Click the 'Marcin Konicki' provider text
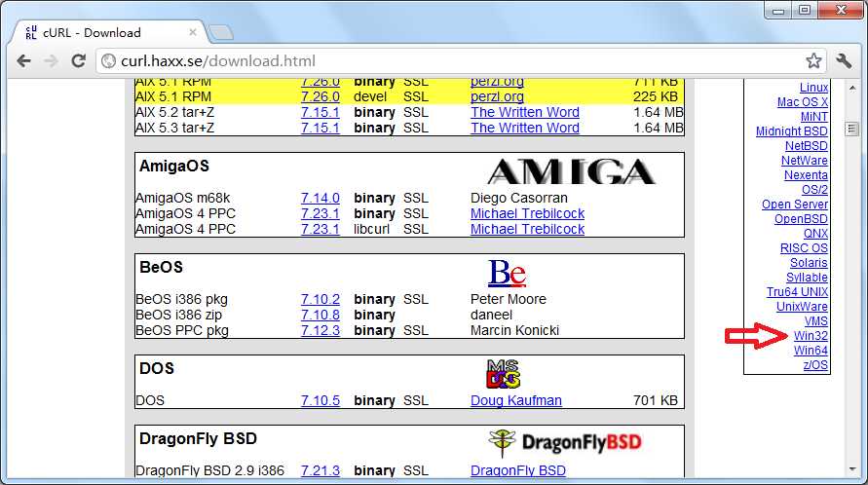 coord(514,330)
